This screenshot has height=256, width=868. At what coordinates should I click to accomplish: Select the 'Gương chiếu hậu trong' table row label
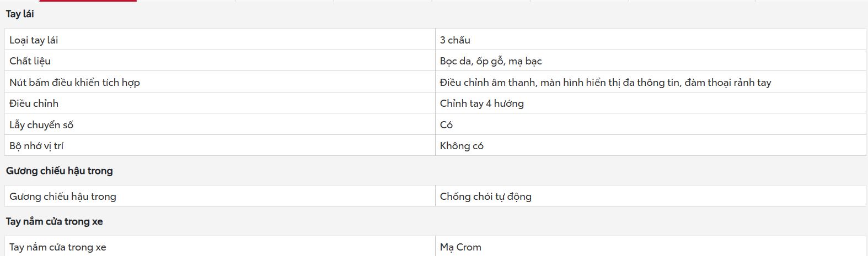[x=63, y=197]
